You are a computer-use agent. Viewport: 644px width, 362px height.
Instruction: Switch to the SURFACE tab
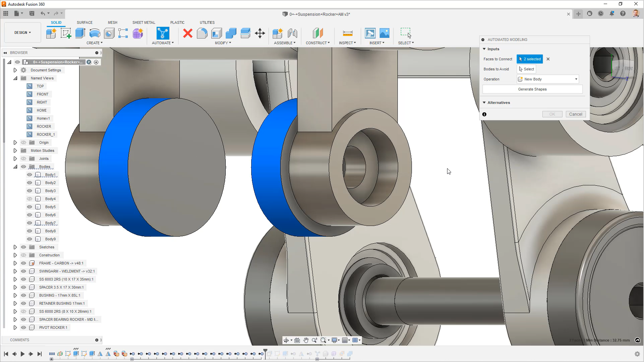click(85, 22)
